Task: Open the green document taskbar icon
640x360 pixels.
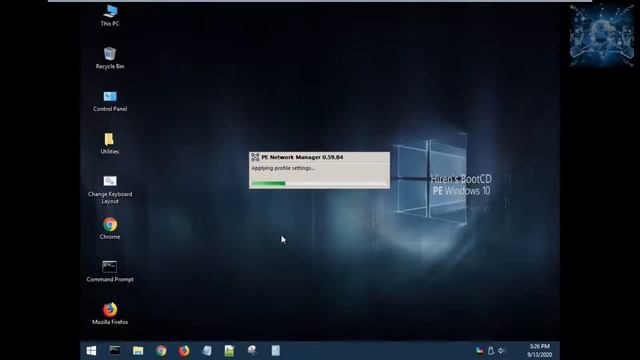Action: tap(229, 351)
